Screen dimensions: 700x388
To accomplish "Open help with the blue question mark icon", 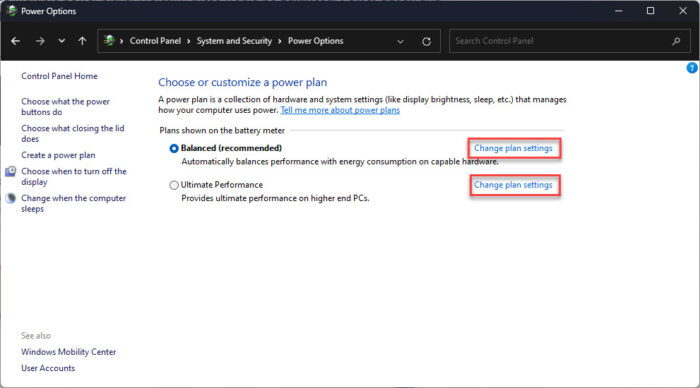I will click(x=692, y=68).
